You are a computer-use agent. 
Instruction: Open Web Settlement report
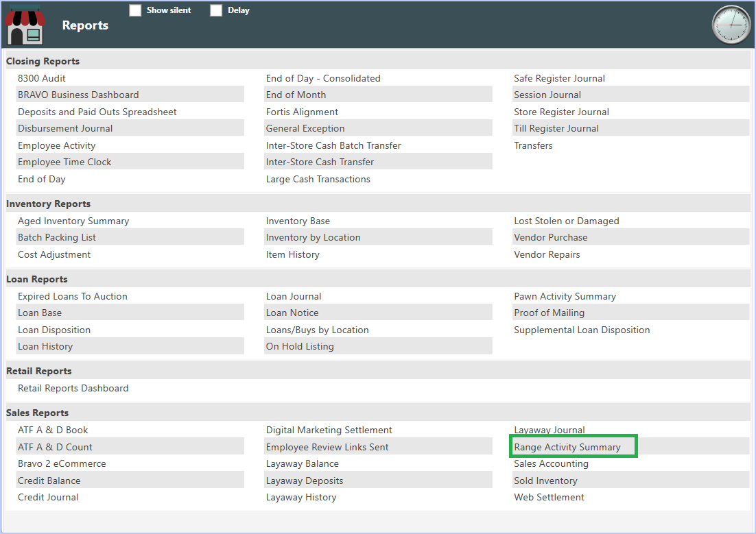coord(549,498)
